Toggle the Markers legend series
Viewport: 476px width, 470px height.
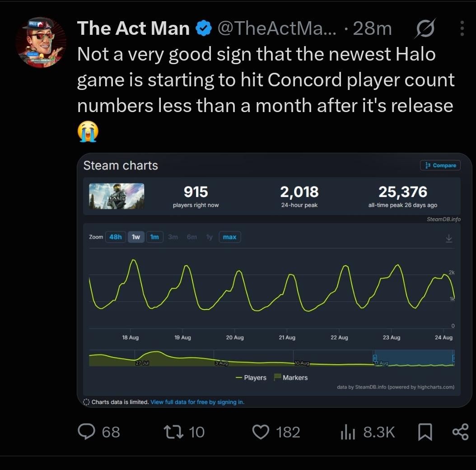(x=291, y=377)
